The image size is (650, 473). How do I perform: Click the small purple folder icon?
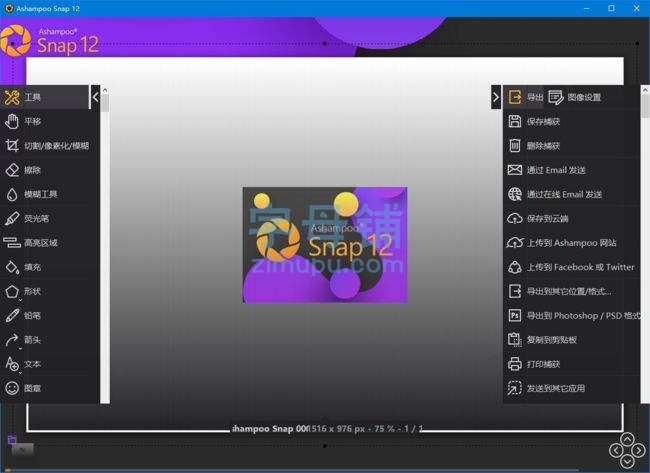[x=12, y=439]
